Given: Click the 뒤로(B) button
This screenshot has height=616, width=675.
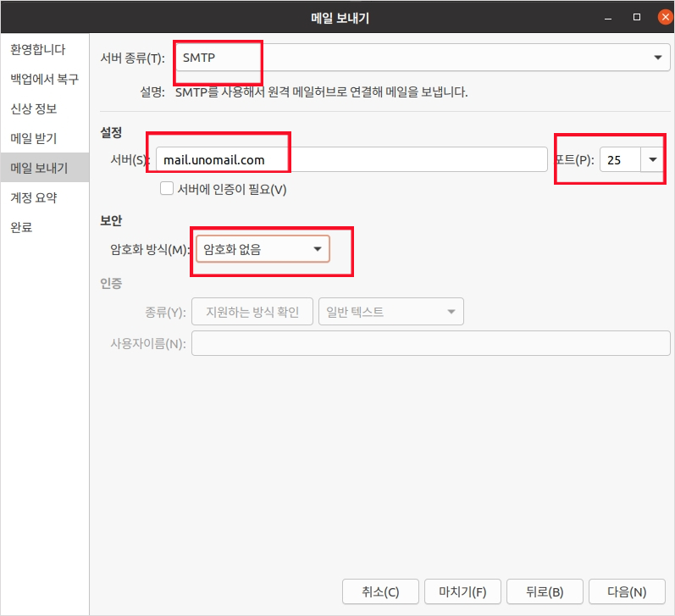Looking at the screenshot, I should tap(545, 592).
